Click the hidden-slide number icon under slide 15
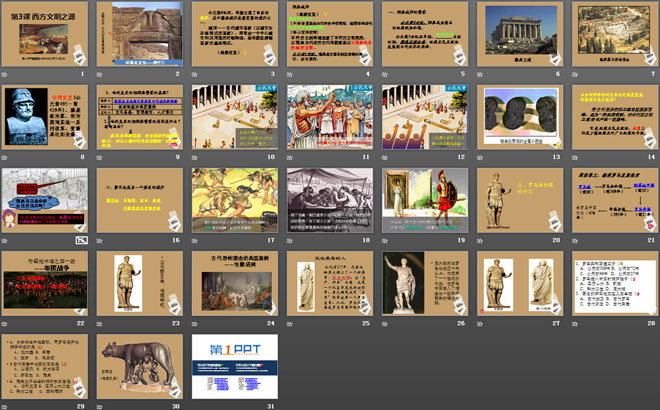This screenshot has width=660, height=410. 82,240
